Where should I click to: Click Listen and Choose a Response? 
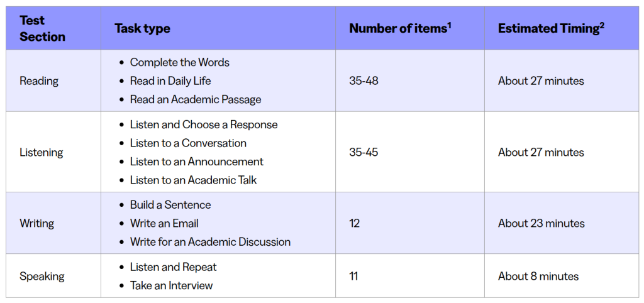(203, 124)
